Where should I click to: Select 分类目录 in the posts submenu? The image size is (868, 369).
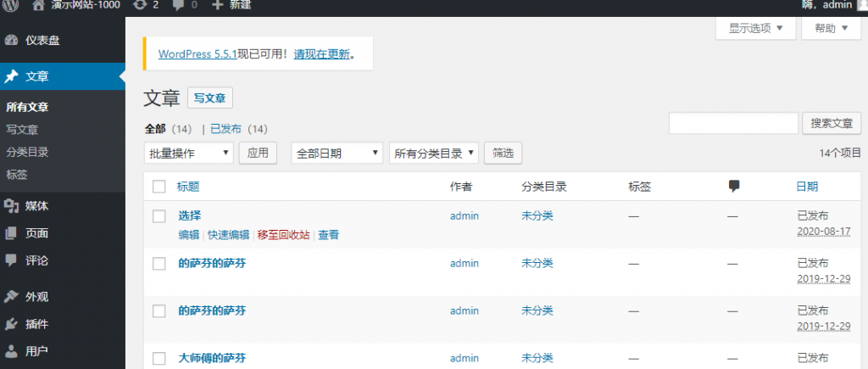[x=24, y=153]
